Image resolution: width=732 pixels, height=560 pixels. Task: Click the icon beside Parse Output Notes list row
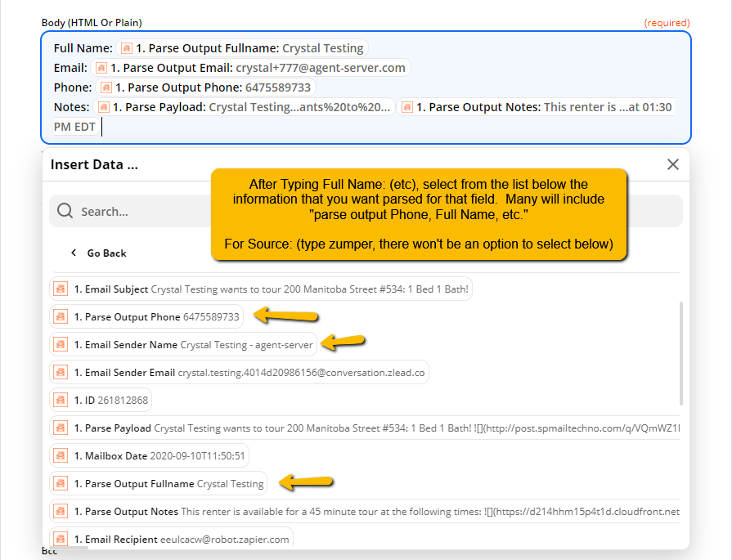tap(61, 511)
